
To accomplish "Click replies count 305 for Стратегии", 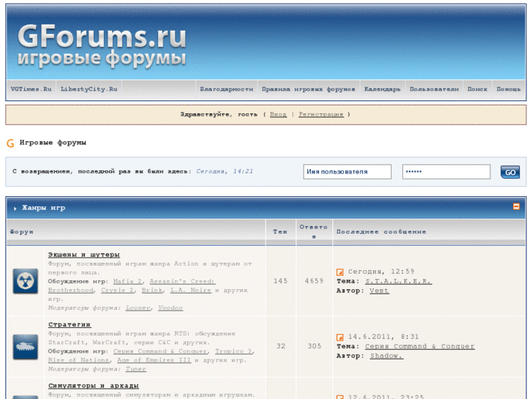I will coord(314,346).
